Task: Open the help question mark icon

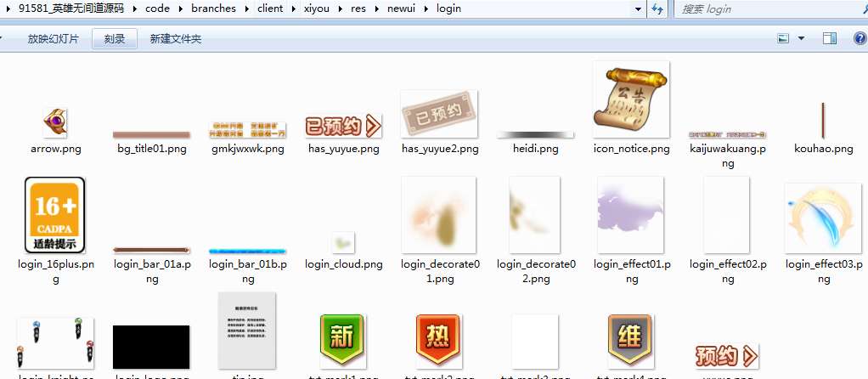Action: coord(859,39)
